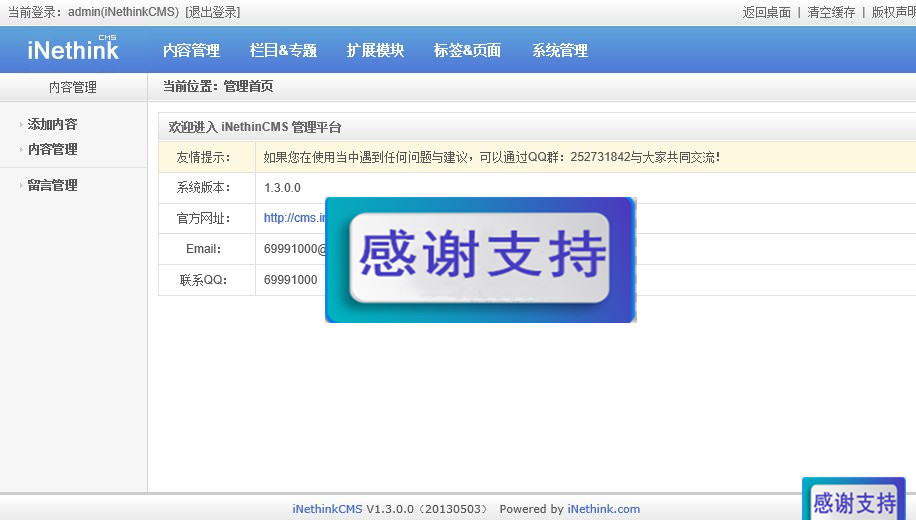This screenshot has width=916, height=520.
Task: Select 添加内容 in the sidebar
Action: point(53,124)
